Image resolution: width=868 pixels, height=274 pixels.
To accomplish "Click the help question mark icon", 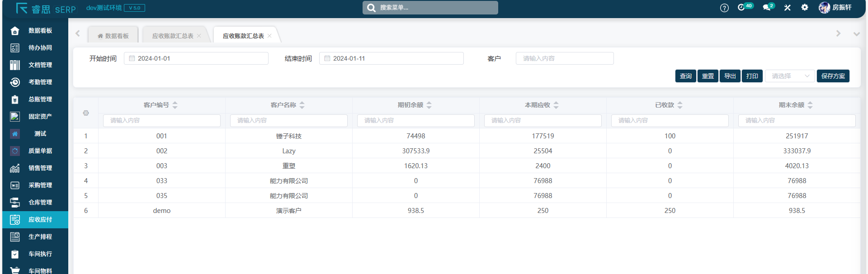I will click(724, 8).
